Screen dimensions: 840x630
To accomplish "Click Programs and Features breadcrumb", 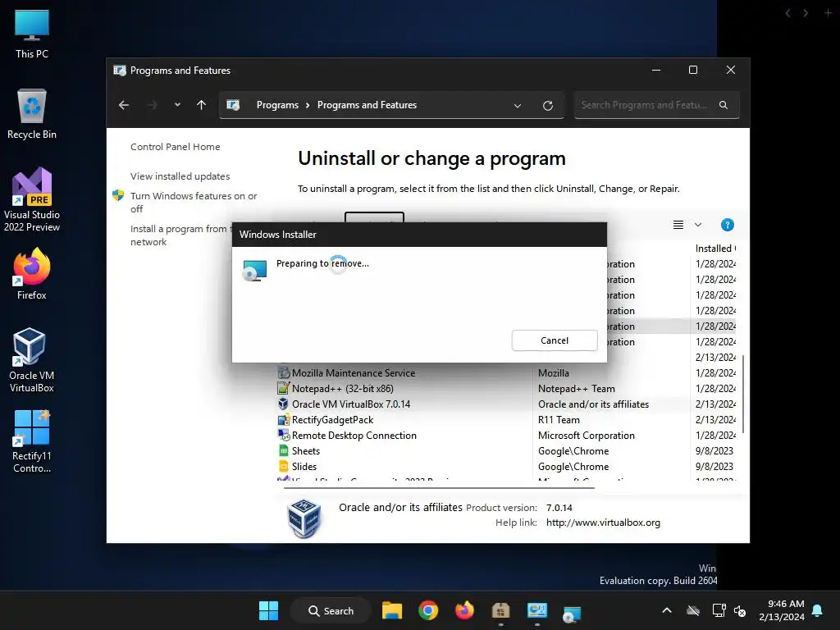I will [367, 105].
